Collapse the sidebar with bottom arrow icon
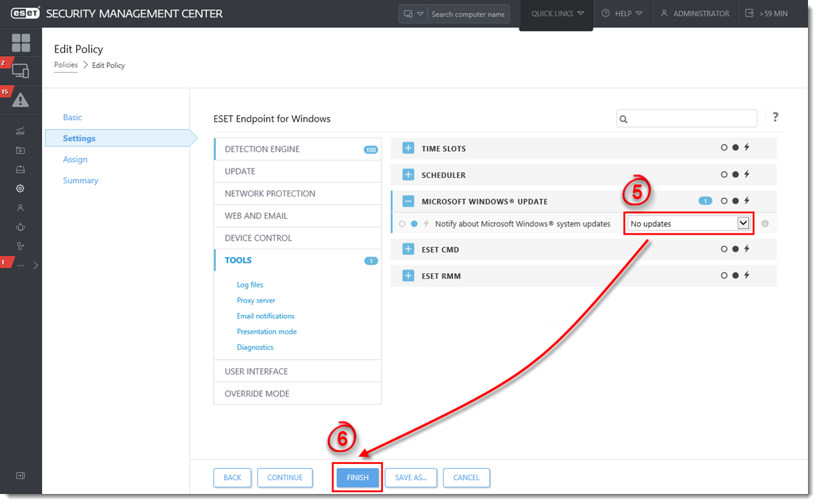 [x=20, y=476]
